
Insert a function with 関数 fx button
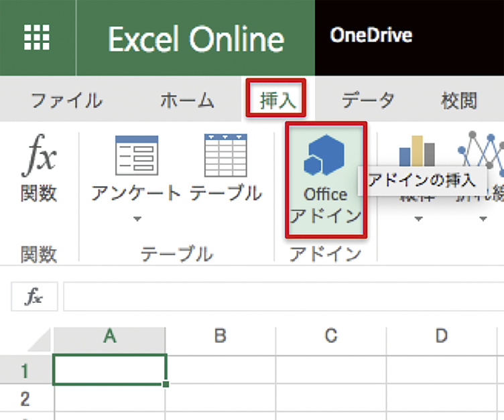40,168
